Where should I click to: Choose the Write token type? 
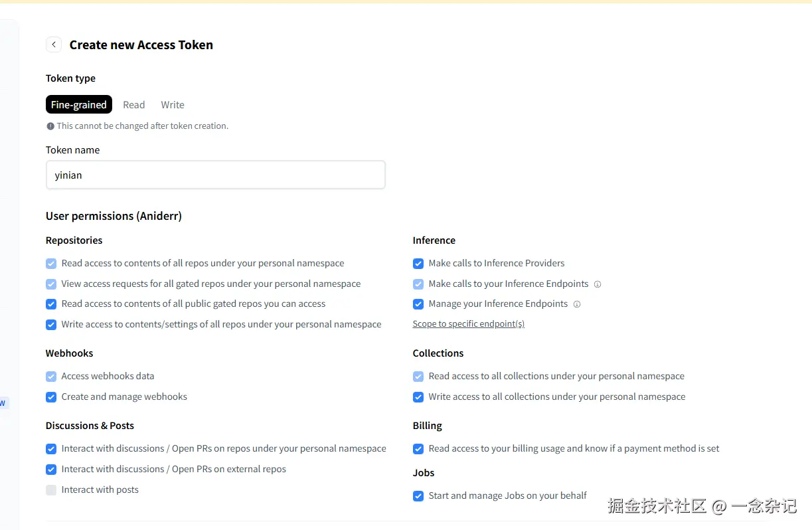click(173, 105)
